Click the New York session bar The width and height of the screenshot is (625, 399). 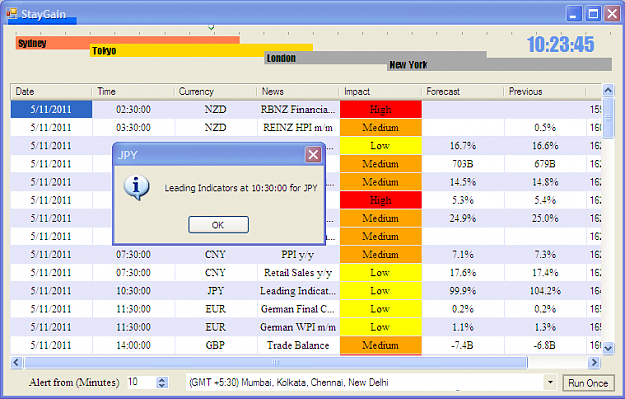pyautogui.click(x=499, y=65)
